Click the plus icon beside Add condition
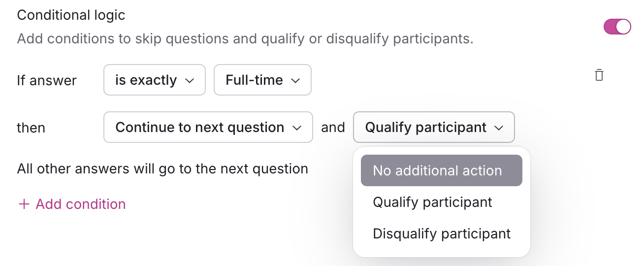Screen dimensions: 644x266 [24, 204]
